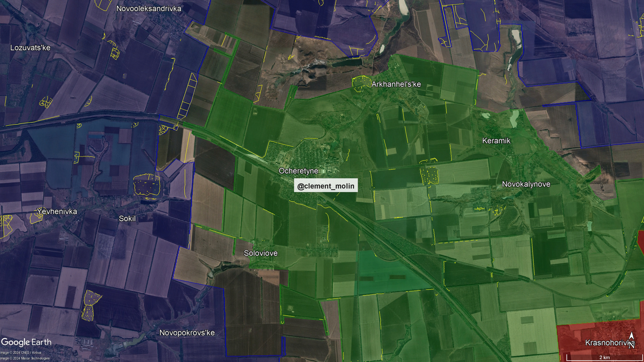Click the Novokalynove map label

526,184
